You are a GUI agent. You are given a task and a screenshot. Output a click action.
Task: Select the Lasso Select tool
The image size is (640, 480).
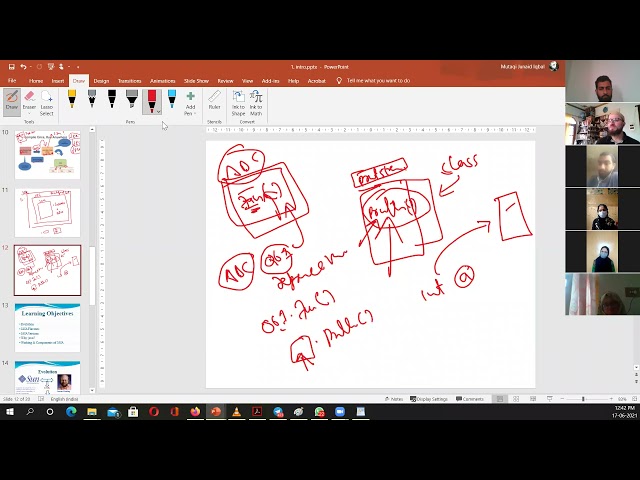point(47,103)
